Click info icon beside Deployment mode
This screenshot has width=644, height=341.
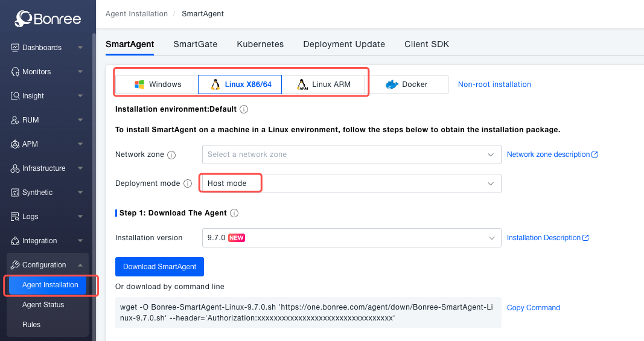(188, 183)
